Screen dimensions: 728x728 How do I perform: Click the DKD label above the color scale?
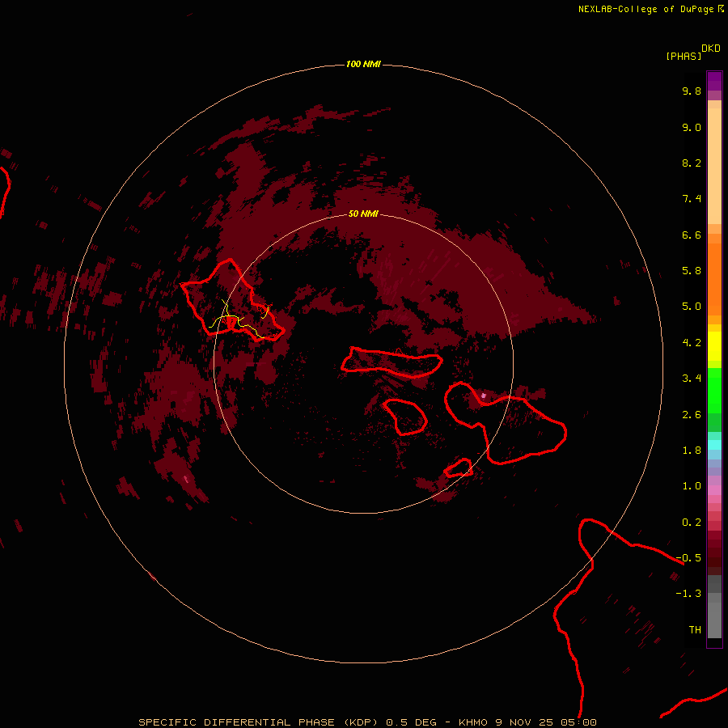click(711, 49)
